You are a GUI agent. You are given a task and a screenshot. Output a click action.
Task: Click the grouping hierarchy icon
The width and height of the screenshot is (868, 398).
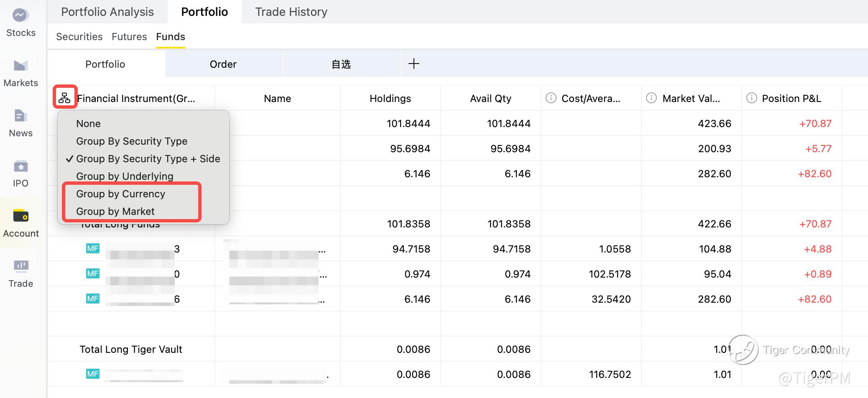coord(65,98)
